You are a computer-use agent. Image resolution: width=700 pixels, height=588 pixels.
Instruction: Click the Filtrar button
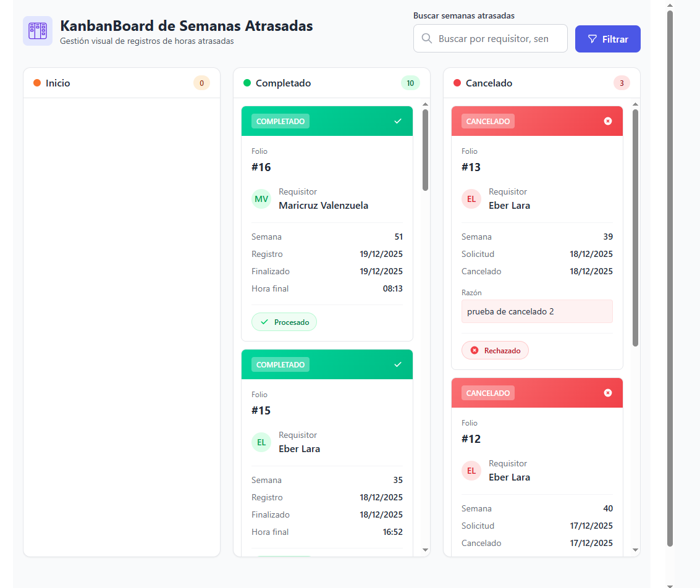pos(607,39)
